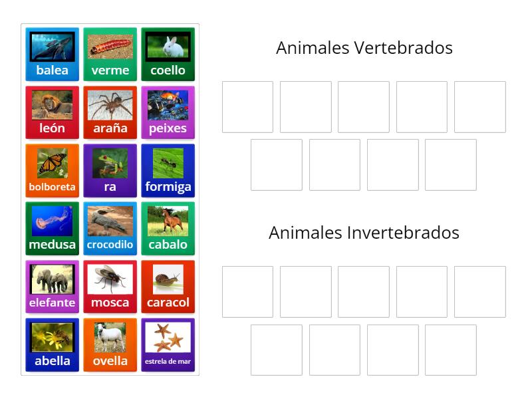Select the león lion card

tap(53, 112)
